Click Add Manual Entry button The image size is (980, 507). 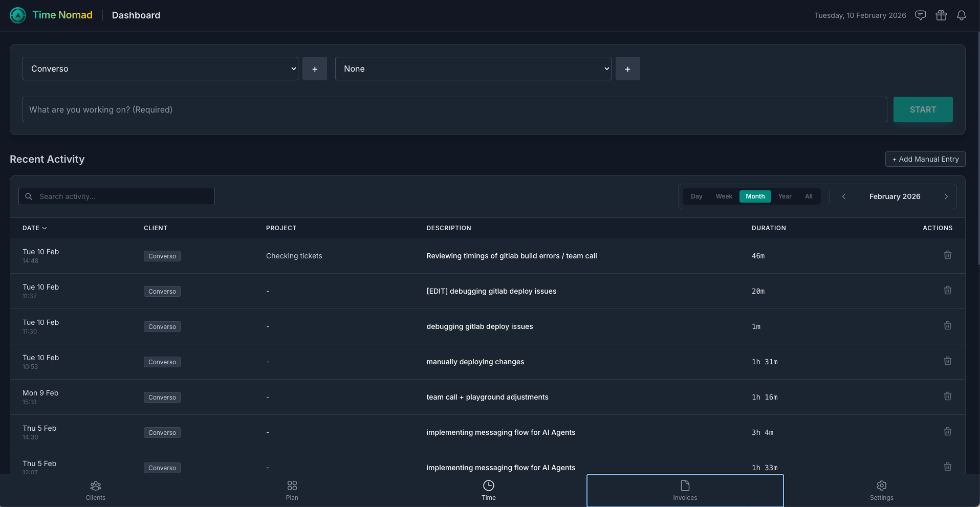(x=925, y=159)
